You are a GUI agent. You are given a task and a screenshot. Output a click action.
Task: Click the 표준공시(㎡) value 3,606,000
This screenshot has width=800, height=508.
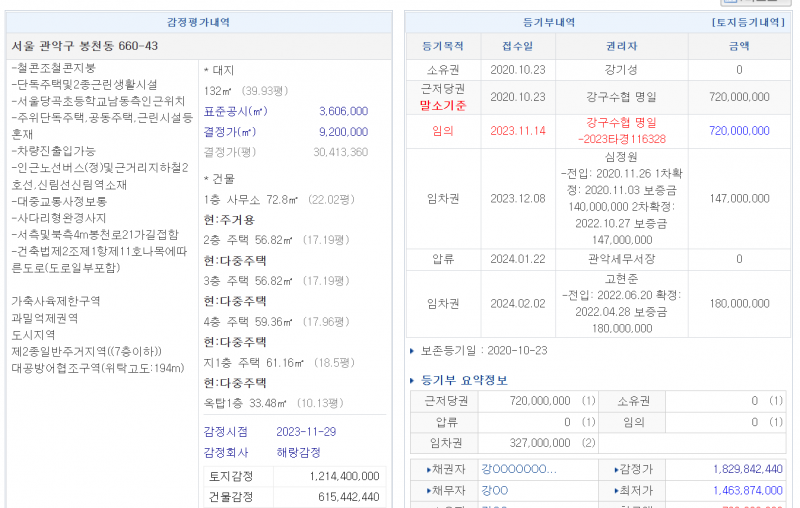[x=343, y=111]
